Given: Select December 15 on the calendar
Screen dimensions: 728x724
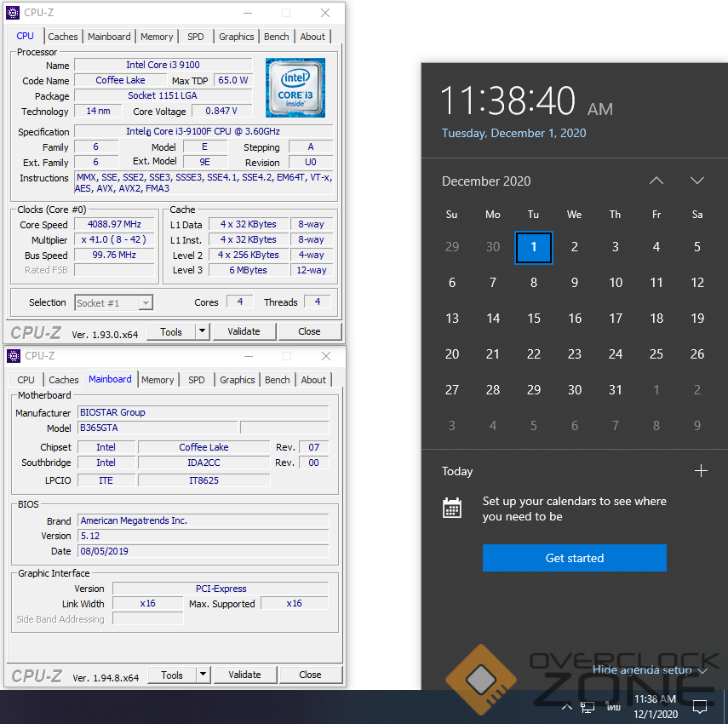Looking at the screenshot, I should point(534,318).
